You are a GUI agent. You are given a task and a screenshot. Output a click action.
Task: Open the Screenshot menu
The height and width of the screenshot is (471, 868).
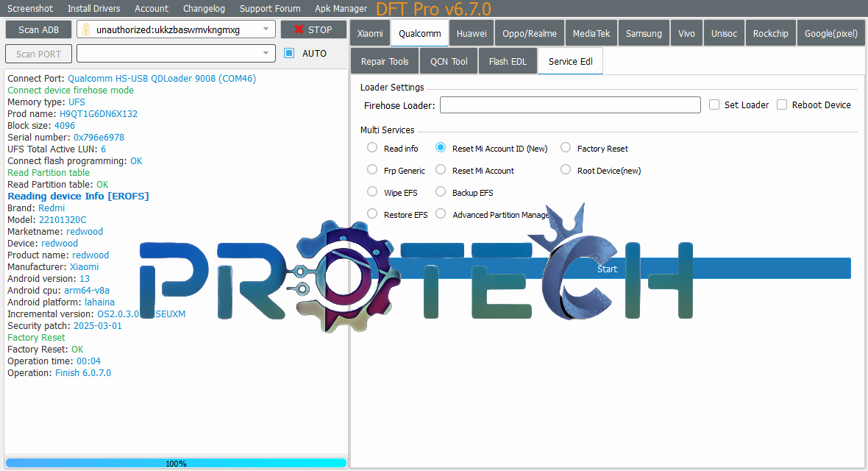(30, 8)
